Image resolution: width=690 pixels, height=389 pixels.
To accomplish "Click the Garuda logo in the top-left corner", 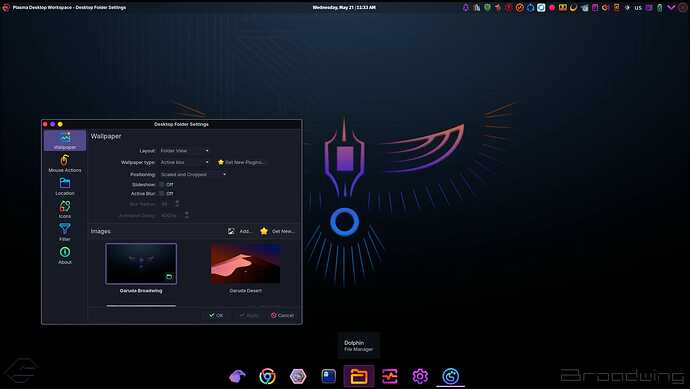I will [x=6, y=7].
